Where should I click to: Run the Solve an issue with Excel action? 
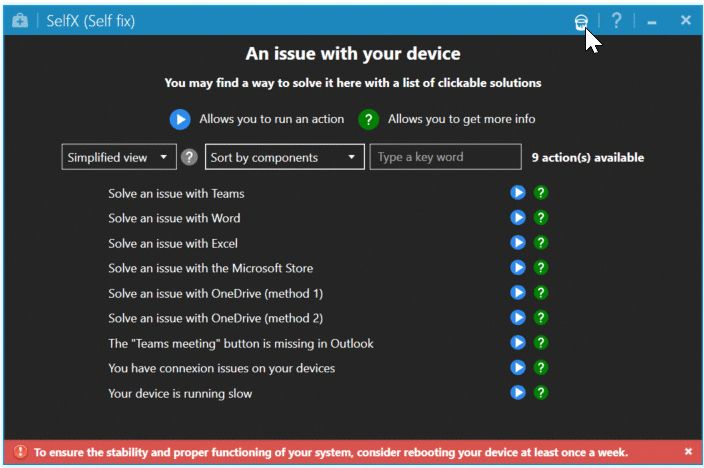tap(518, 243)
